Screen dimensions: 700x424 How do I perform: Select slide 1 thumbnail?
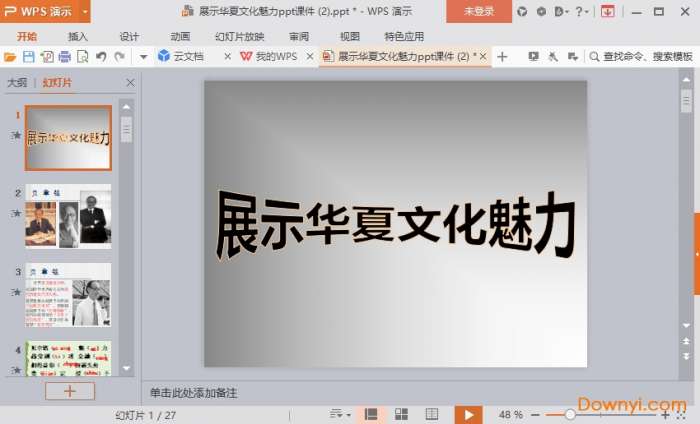[68, 138]
